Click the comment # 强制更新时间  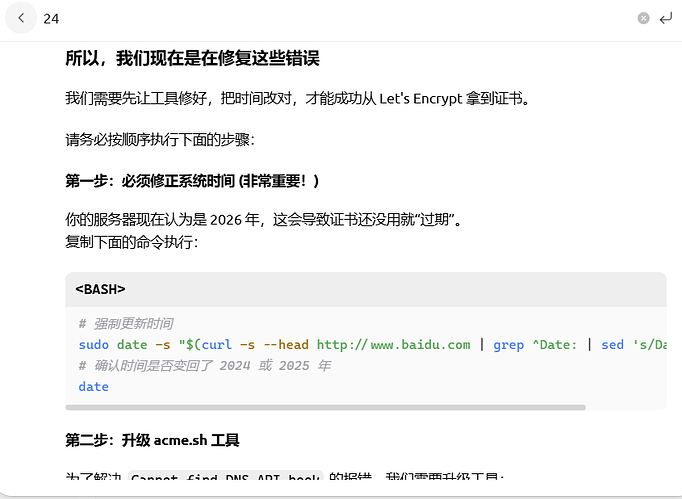(x=126, y=324)
